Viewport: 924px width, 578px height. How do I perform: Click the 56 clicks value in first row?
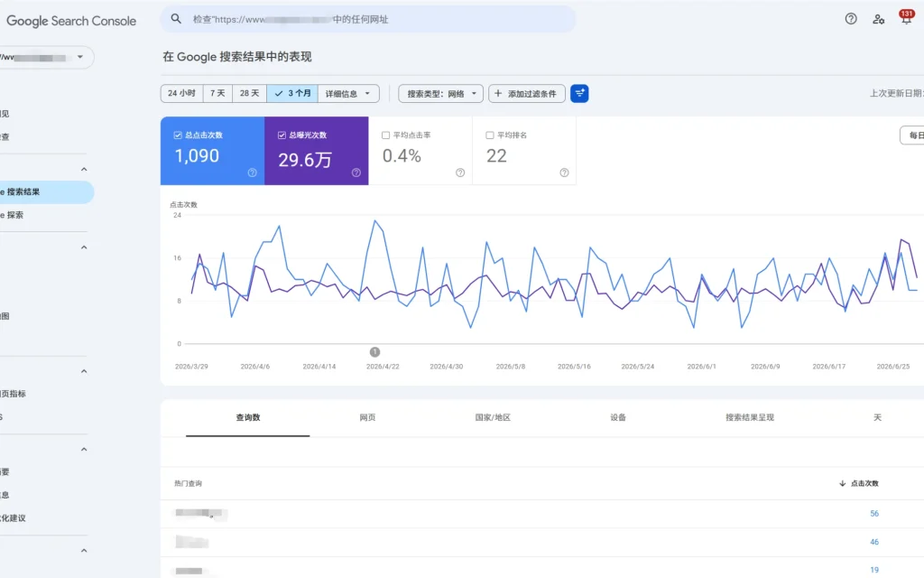click(x=874, y=514)
